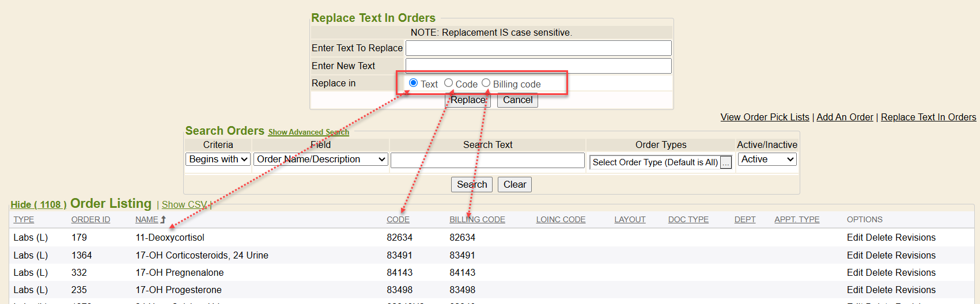Sort listing by NAME column header

147,219
